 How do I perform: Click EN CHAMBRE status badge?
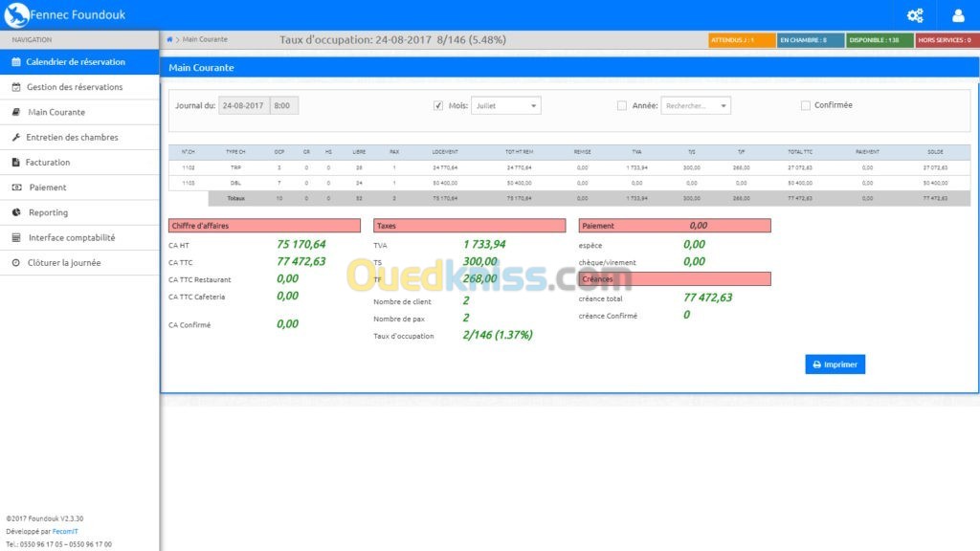coord(811,40)
